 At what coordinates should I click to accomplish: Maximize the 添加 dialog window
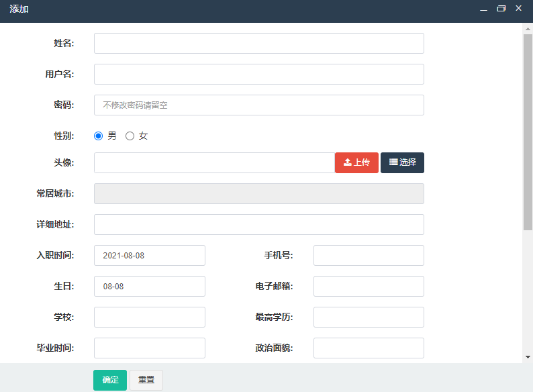501,9
